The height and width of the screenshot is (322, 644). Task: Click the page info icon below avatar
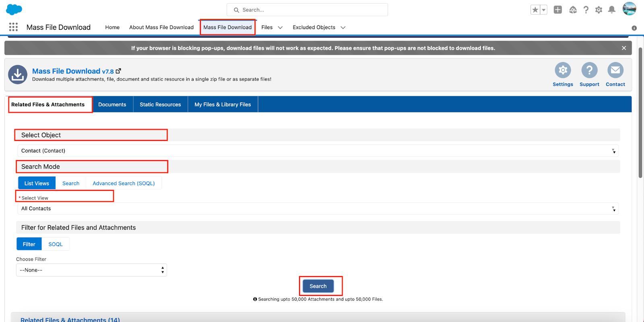(x=634, y=28)
